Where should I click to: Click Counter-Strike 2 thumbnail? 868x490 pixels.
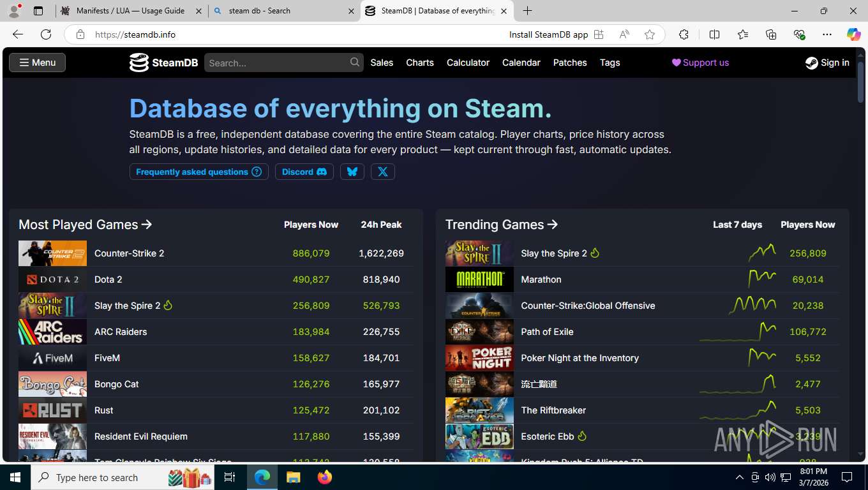click(52, 253)
